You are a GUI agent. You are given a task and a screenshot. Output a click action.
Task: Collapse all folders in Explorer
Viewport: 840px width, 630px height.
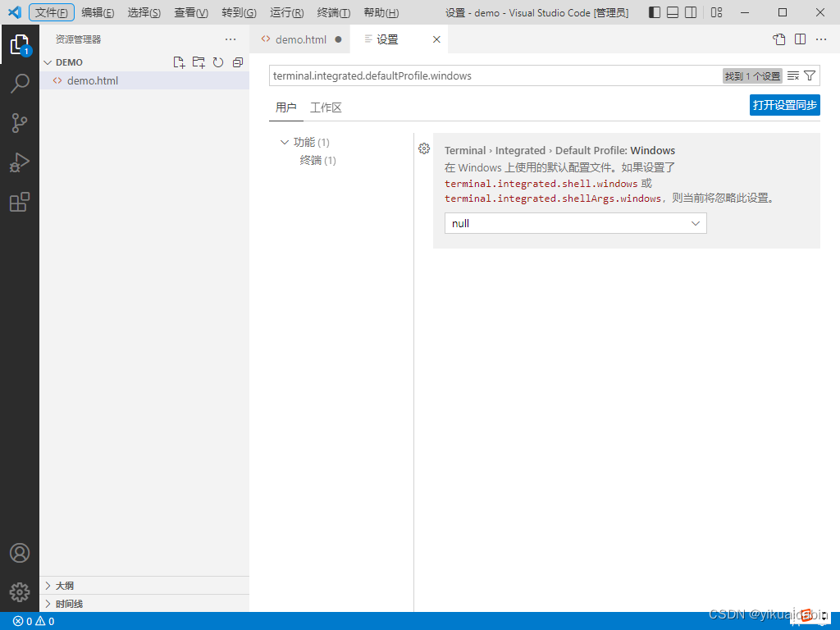[238, 62]
